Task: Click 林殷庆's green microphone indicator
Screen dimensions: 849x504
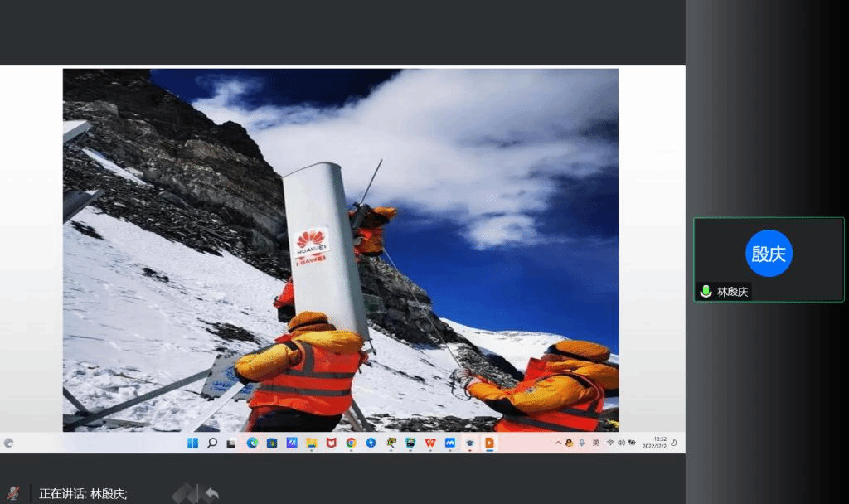Action: tap(706, 292)
